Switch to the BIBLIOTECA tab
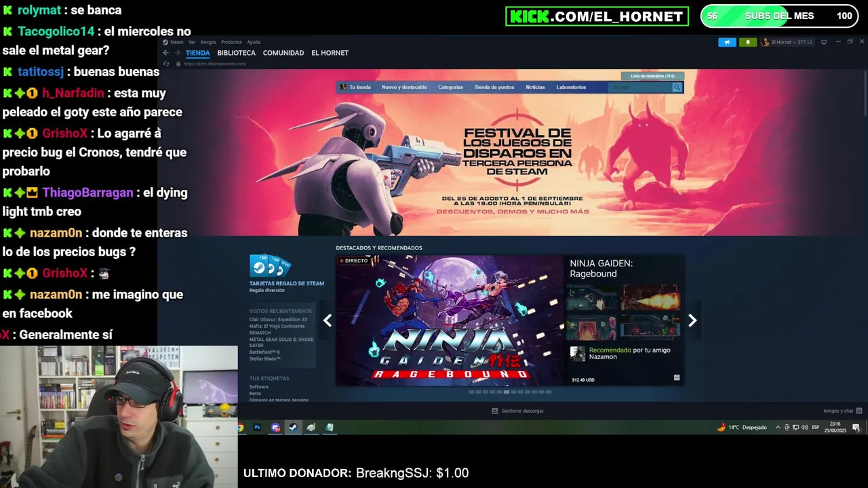 236,53
